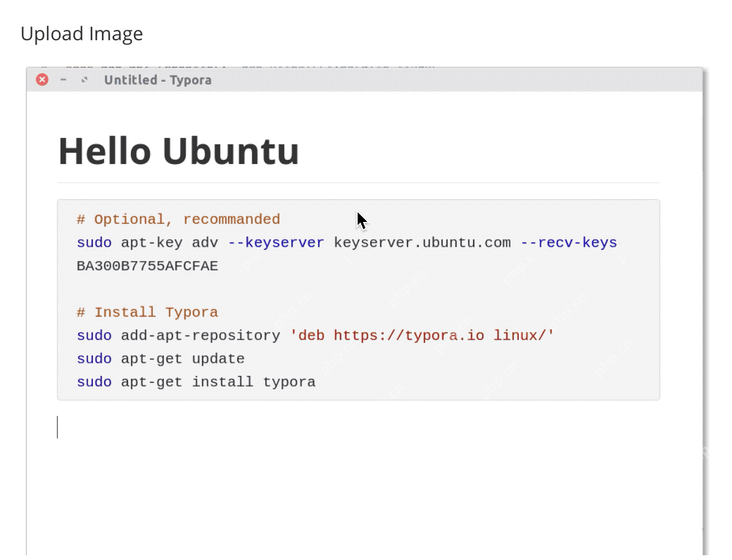
Task: Click the 'Upload Image' label
Action: point(82,34)
